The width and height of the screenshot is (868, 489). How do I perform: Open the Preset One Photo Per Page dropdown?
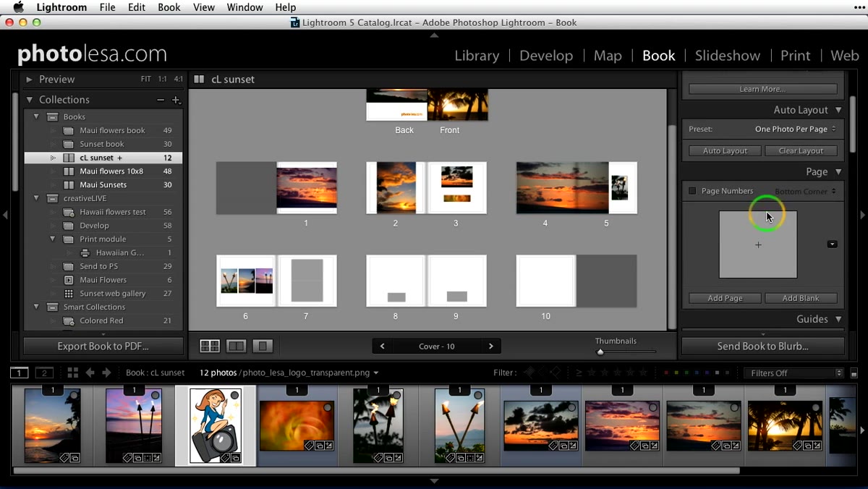click(795, 129)
